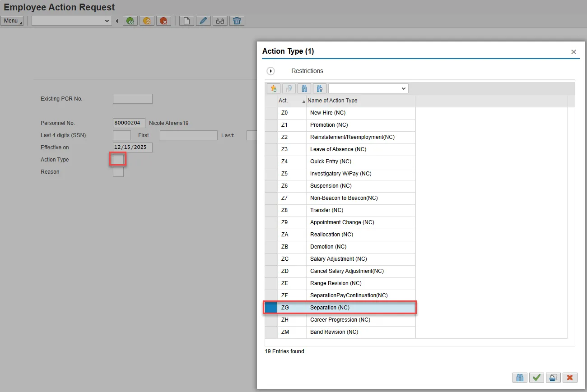Screen dimensions: 587x392
Task: Choose Transfer (NC) from the action list
Action: 326,210
